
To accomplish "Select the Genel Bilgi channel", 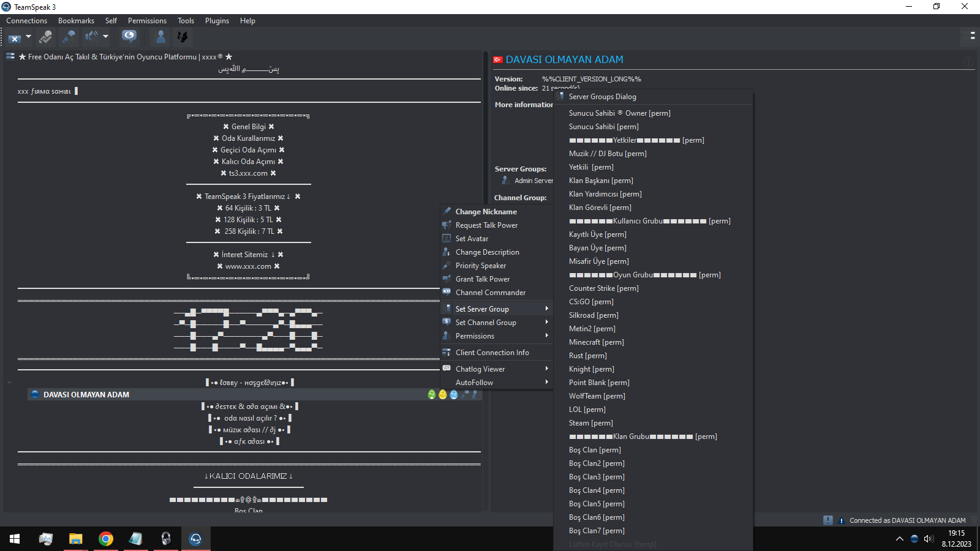I will tap(249, 127).
